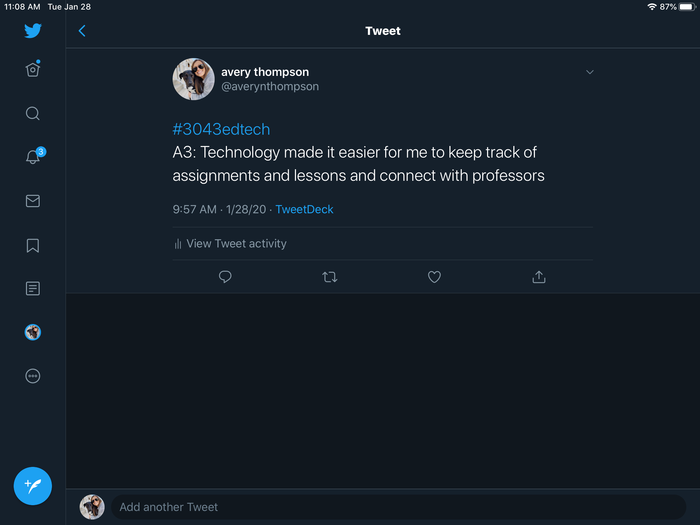
Task: Reply to avery thompson's tweet
Action: click(225, 277)
